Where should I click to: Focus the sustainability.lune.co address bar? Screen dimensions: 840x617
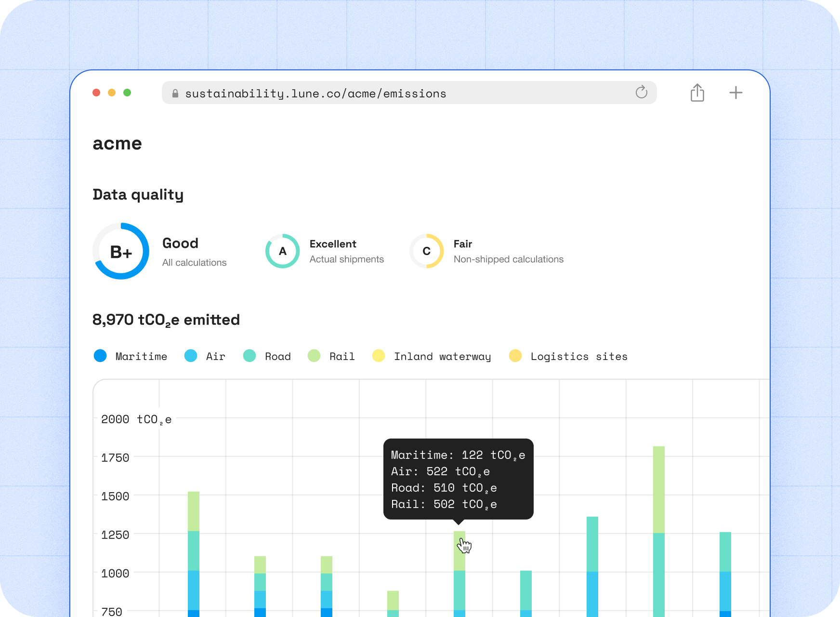[409, 93]
